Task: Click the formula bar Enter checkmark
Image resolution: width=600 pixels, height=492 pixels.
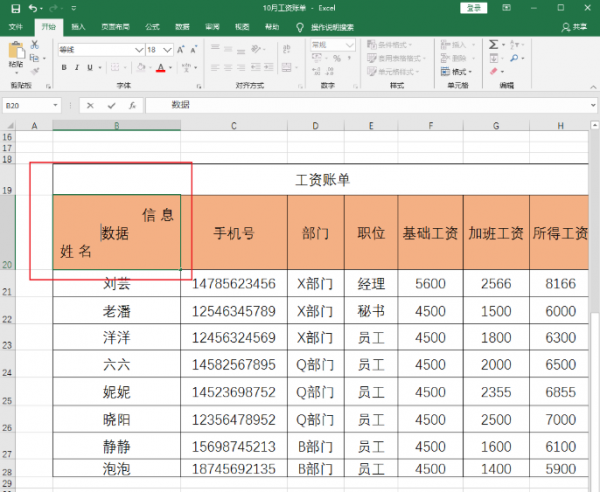Action: [x=112, y=106]
